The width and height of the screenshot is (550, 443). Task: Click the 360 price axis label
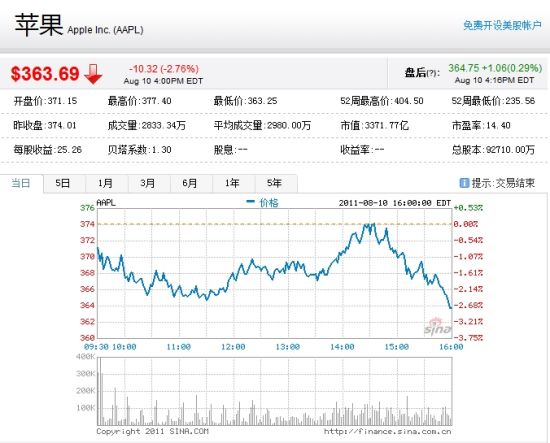tap(87, 338)
